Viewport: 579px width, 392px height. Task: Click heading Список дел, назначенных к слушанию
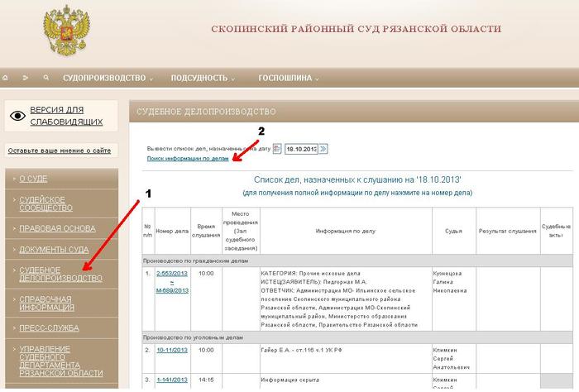coord(357,179)
